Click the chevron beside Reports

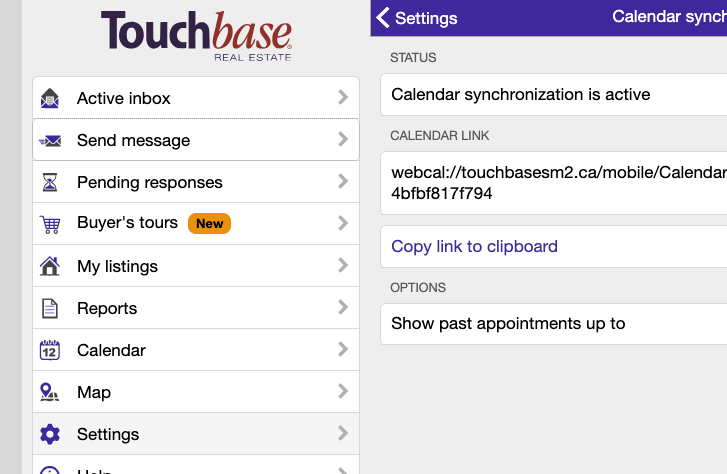[x=343, y=308]
